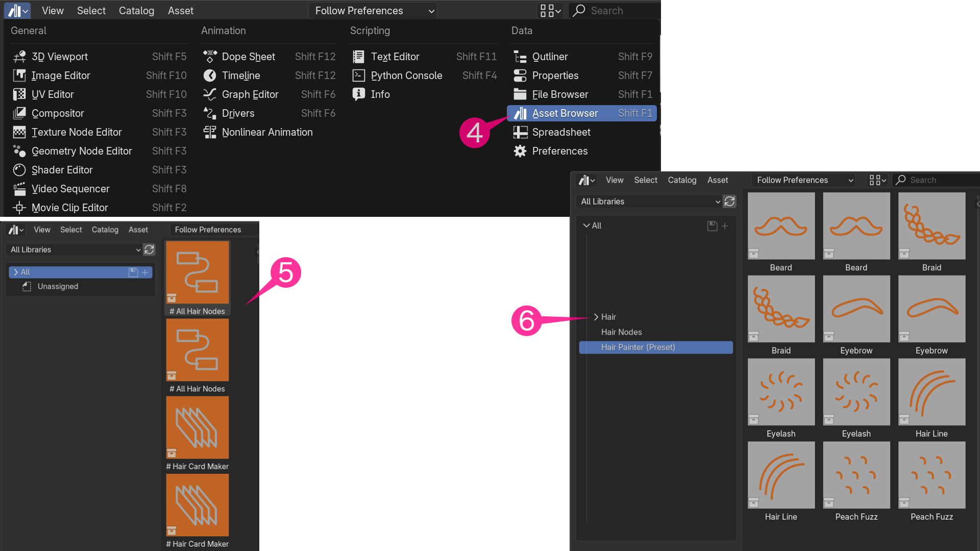Switch to the Compositor editor
980x551 pixels.
[100, 113]
